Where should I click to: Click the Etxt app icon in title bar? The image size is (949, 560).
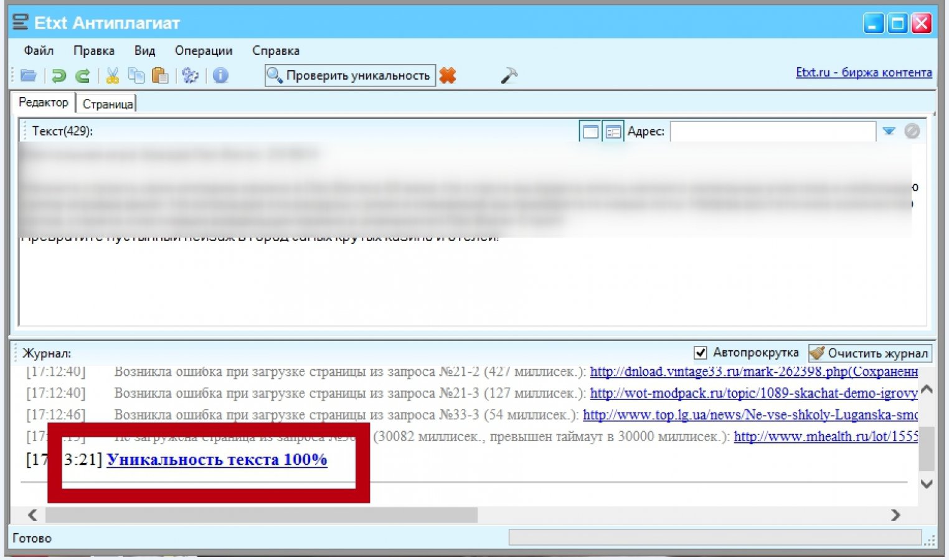pos(21,22)
